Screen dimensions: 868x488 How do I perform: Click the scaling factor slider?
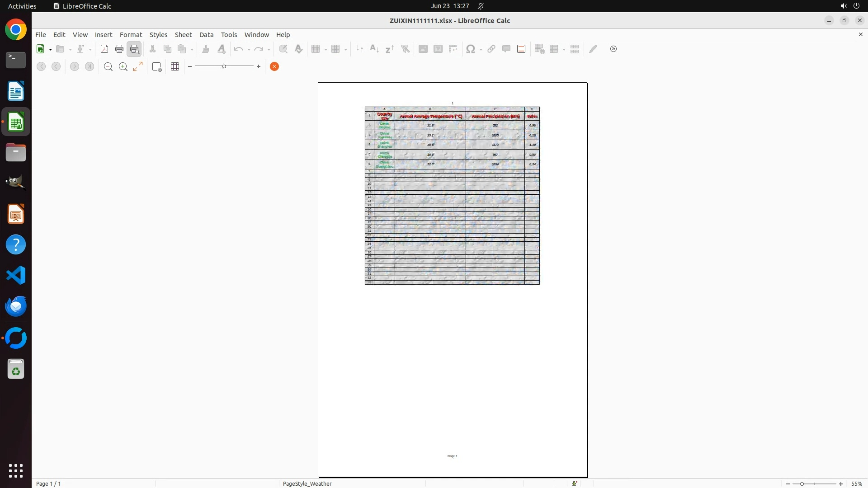point(224,66)
